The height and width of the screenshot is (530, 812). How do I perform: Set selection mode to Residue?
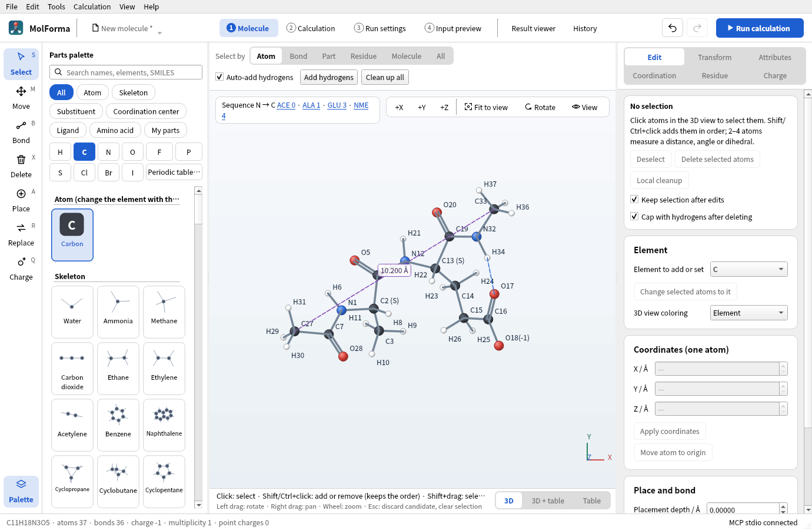tap(364, 56)
